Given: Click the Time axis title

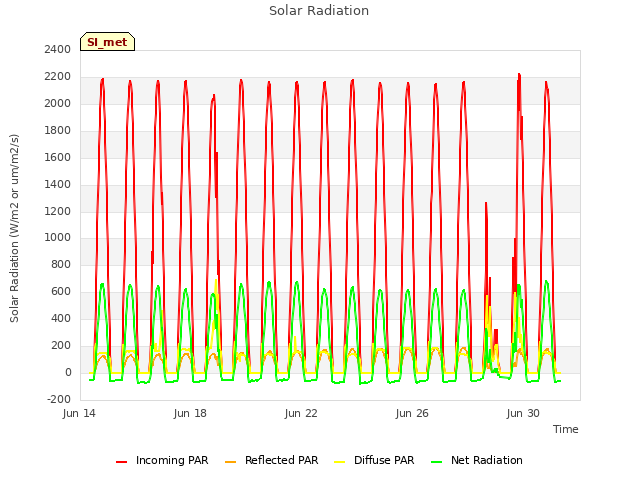Looking at the screenshot, I should 566,429.
